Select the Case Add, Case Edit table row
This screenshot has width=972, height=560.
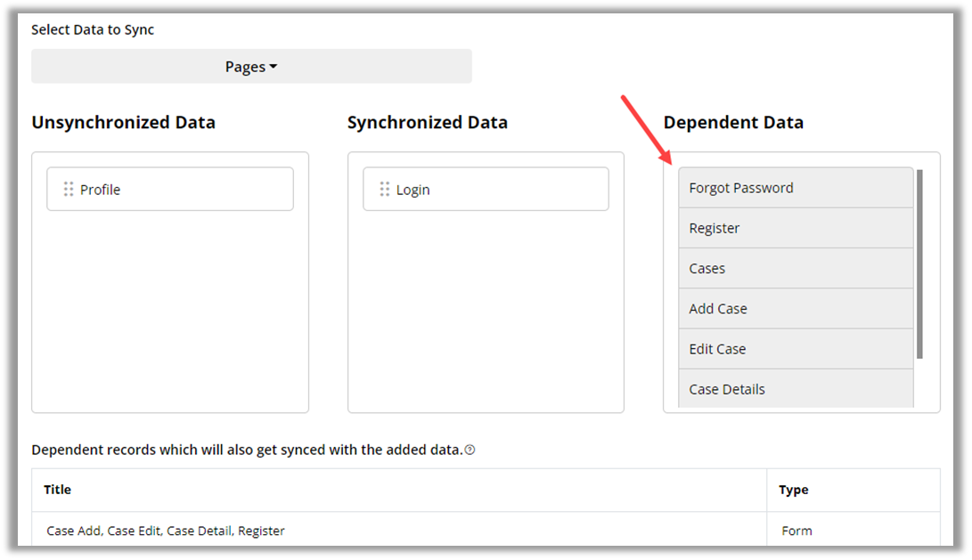(x=166, y=531)
